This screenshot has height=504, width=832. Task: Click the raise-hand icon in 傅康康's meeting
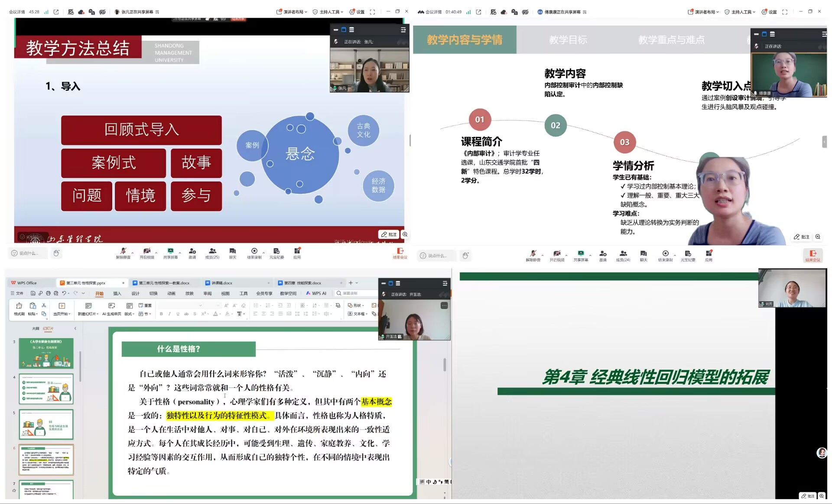pyautogui.click(x=465, y=256)
